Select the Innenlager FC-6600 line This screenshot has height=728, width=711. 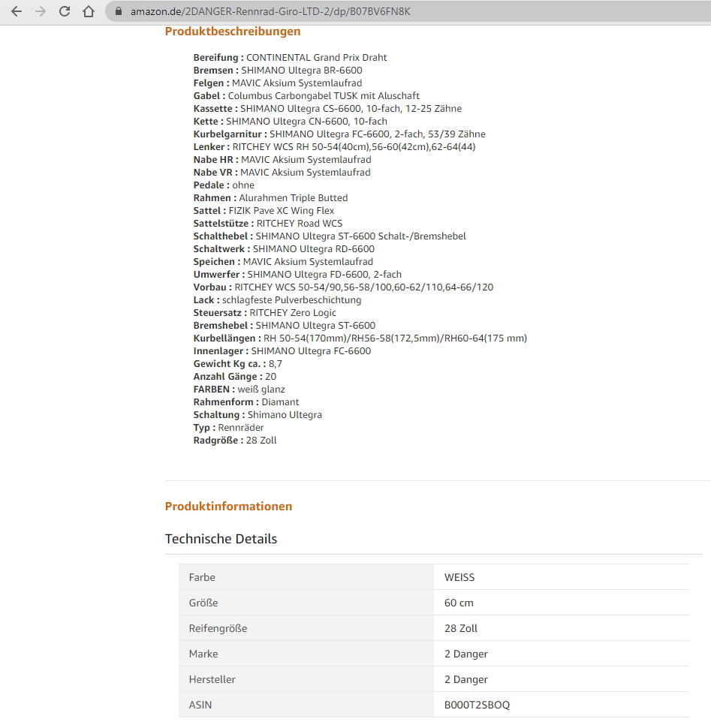point(282,351)
